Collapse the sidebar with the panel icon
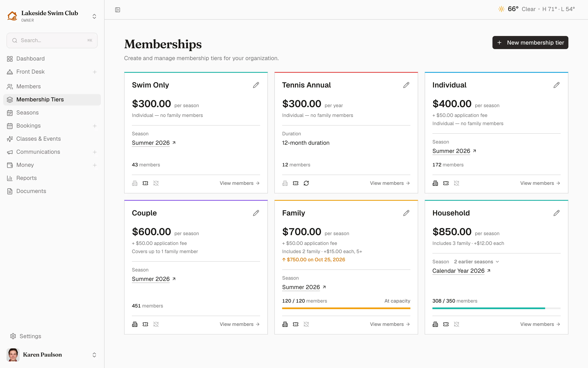 tap(118, 10)
